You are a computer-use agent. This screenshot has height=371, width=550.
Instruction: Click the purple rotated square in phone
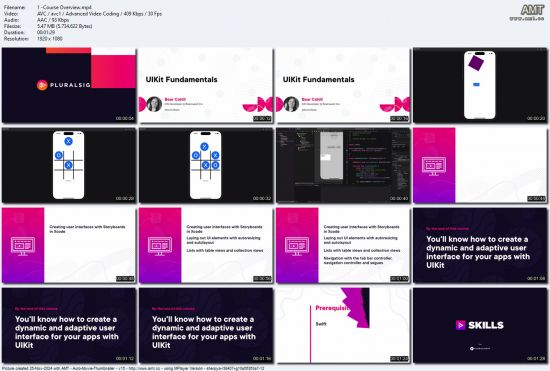point(476,62)
